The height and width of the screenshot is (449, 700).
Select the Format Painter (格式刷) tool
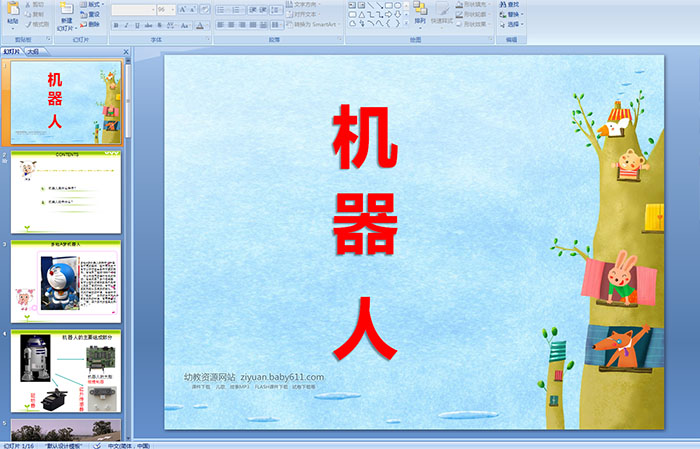tap(38, 23)
